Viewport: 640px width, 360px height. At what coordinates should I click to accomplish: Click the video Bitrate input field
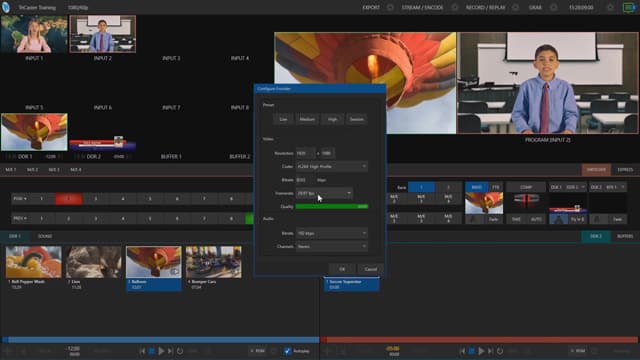click(x=305, y=180)
